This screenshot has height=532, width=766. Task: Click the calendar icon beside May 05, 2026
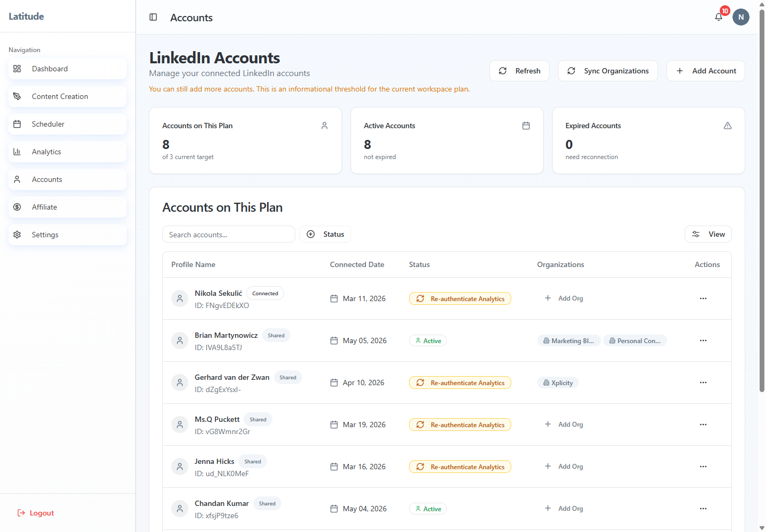click(x=334, y=340)
